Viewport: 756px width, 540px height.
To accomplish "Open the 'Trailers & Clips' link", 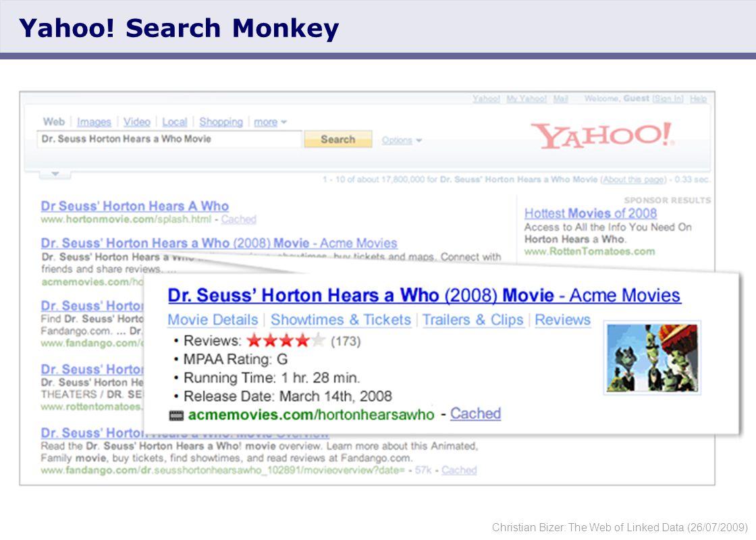I will pyautogui.click(x=473, y=320).
